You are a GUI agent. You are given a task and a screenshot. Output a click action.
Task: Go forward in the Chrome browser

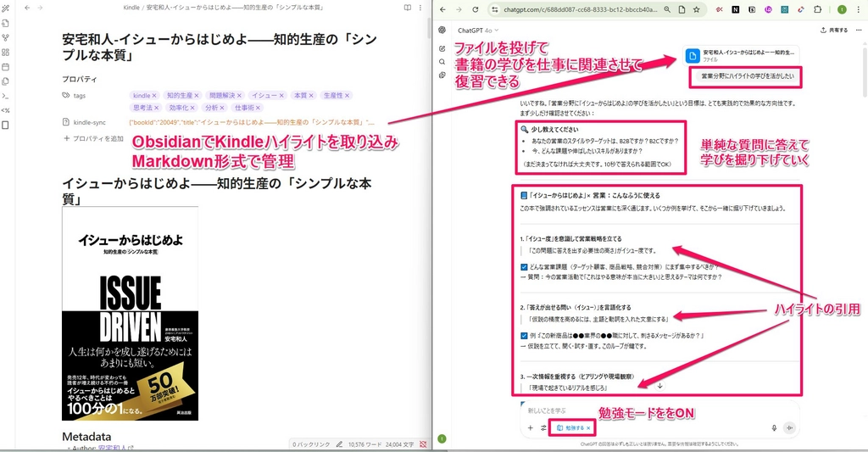(459, 9)
